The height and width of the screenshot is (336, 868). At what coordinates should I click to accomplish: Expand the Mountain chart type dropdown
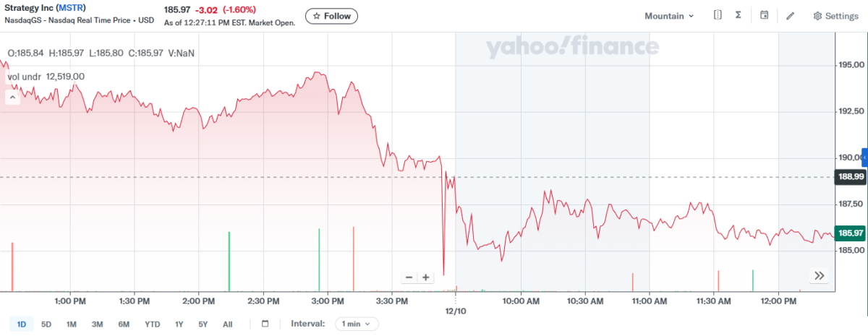[x=669, y=16]
